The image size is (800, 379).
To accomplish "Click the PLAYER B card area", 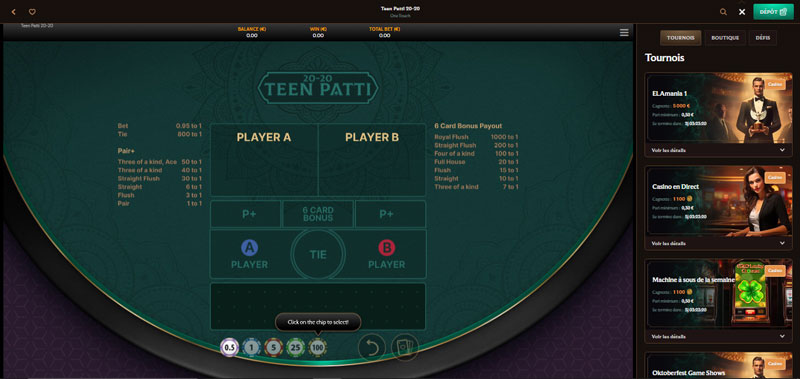I will tap(372, 160).
